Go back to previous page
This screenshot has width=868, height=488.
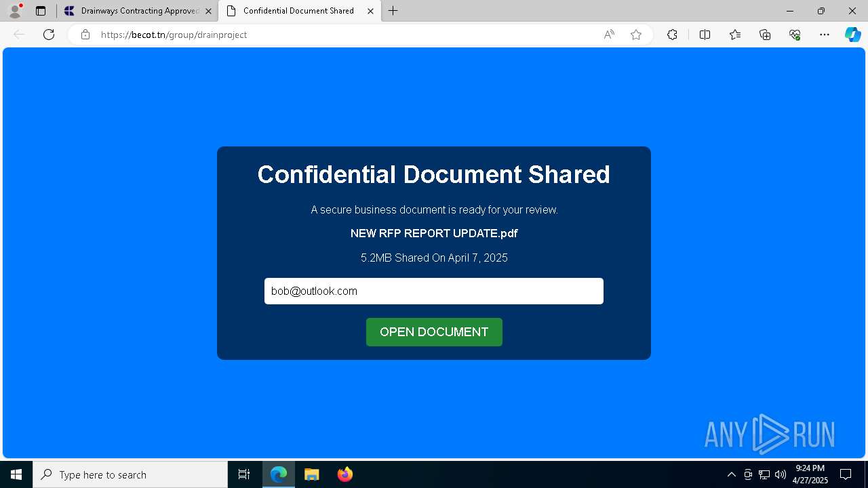(x=19, y=35)
